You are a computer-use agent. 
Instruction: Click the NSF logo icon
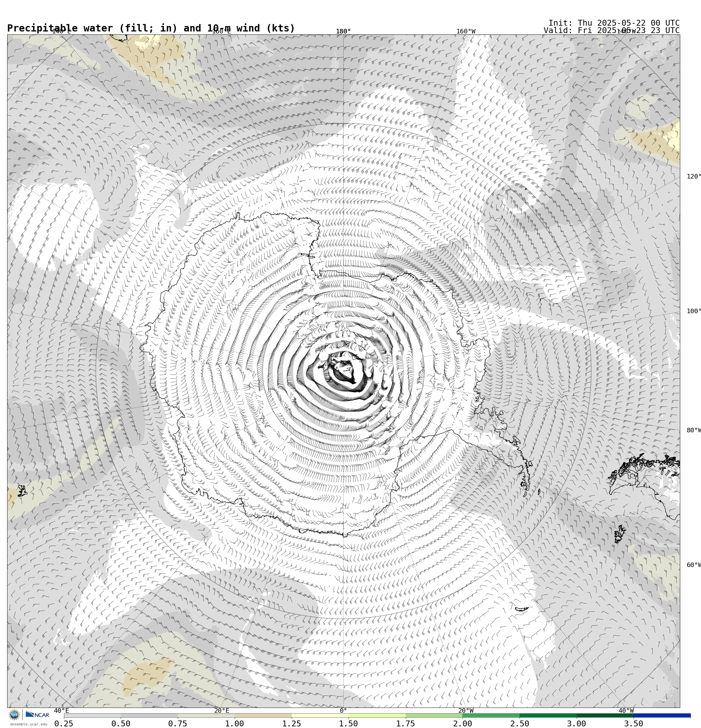(x=14, y=715)
